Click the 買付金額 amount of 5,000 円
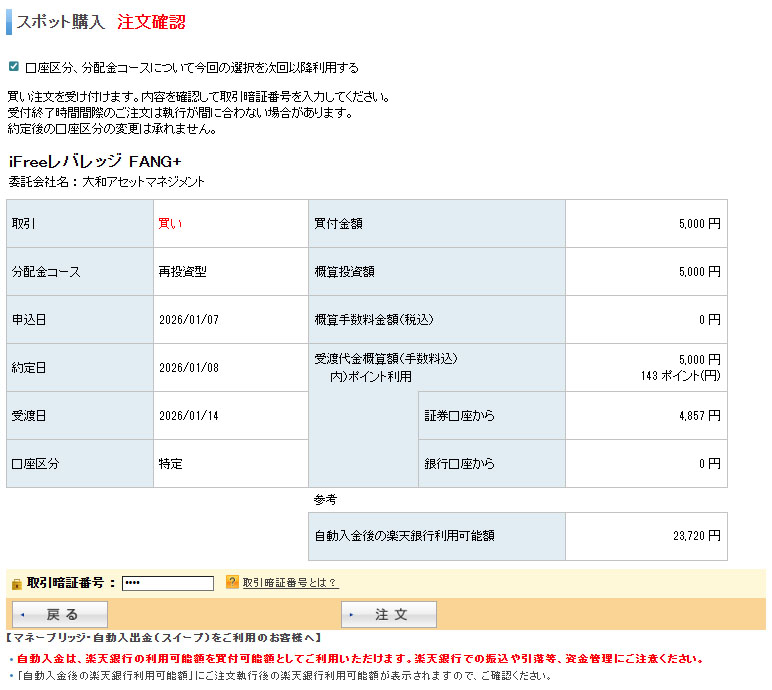 pyautogui.click(x=698, y=224)
